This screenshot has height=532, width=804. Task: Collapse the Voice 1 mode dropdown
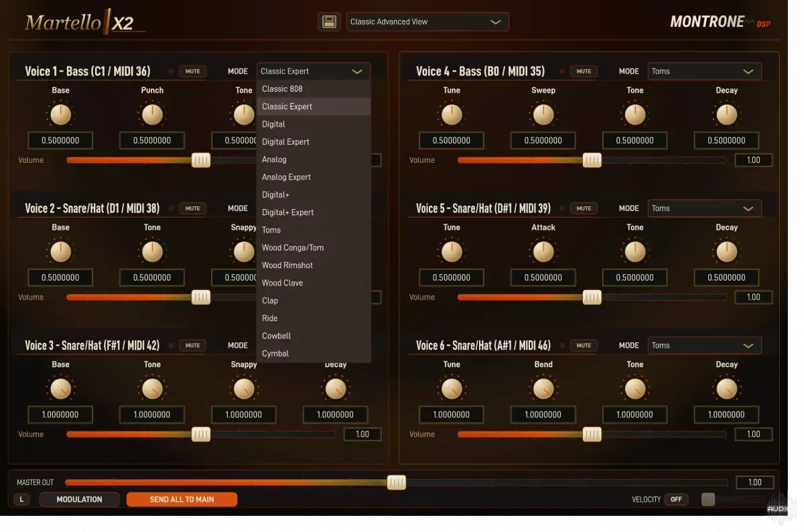(x=314, y=71)
